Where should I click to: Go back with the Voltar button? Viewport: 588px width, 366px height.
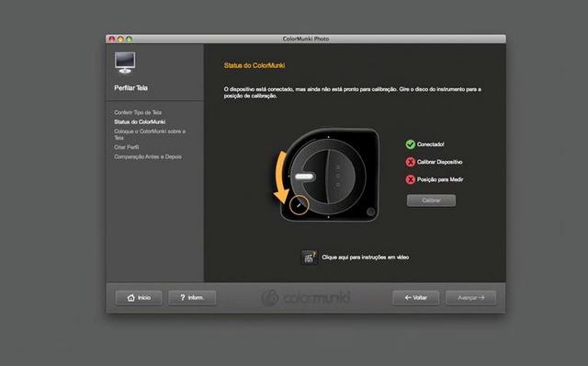coord(416,298)
